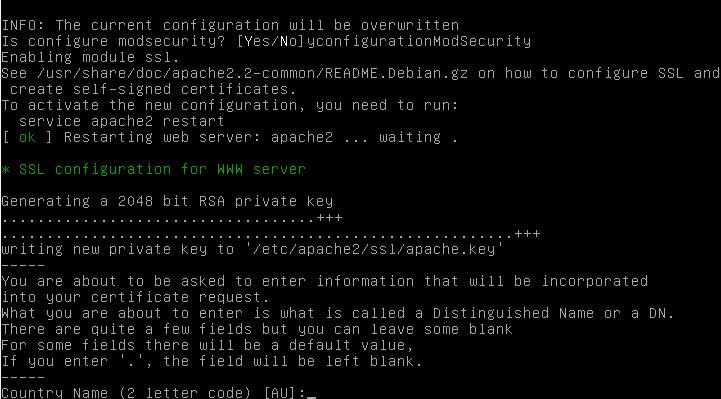
Task: Click the green 'ok' status marker
Action: click(27, 137)
